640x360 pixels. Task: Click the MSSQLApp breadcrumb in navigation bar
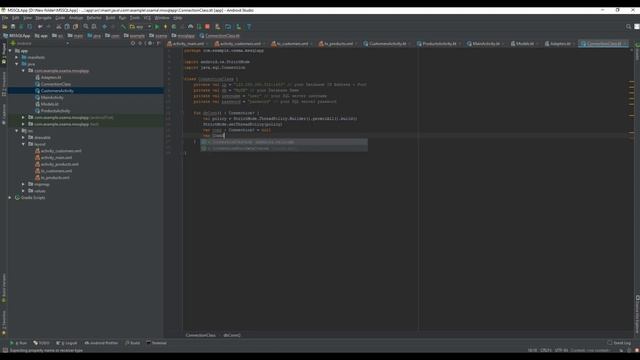(x=17, y=36)
